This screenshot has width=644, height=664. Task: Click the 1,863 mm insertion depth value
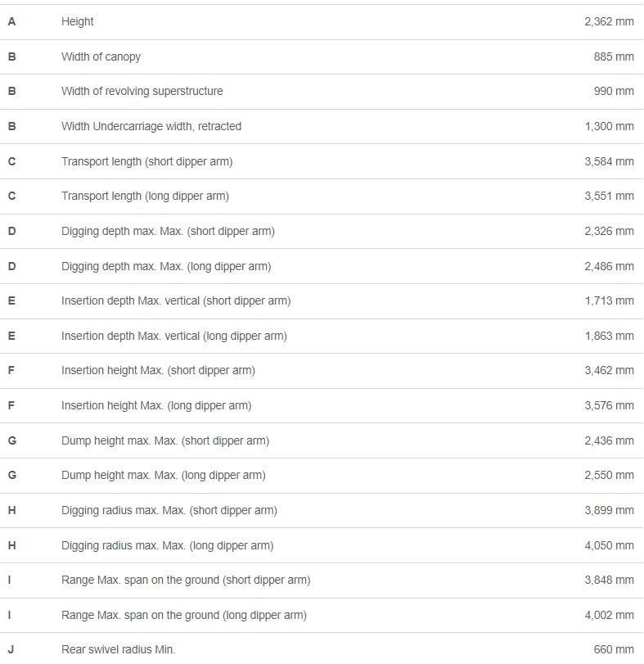coord(610,336)
